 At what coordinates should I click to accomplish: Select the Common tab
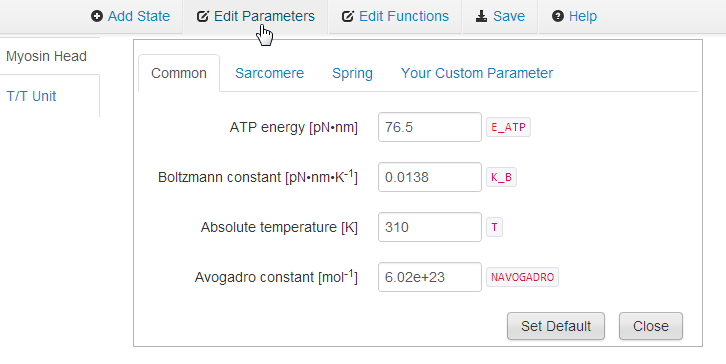(179, 73)
